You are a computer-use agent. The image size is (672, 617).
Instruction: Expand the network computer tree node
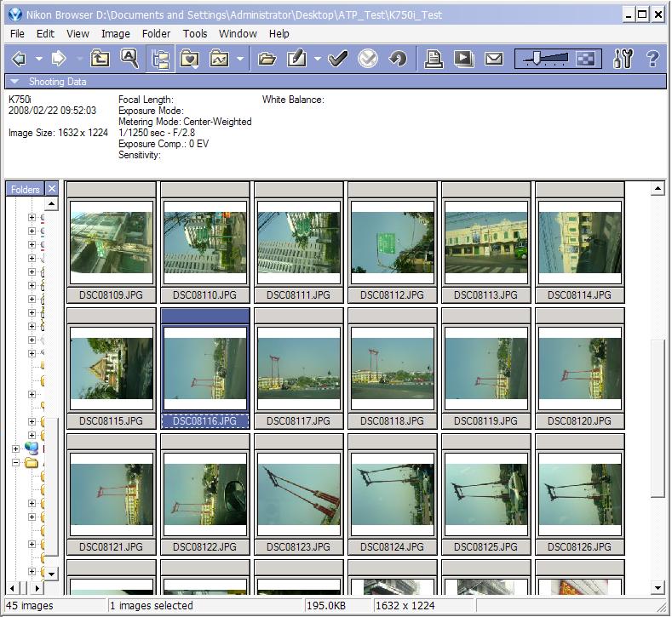point(16,448)
